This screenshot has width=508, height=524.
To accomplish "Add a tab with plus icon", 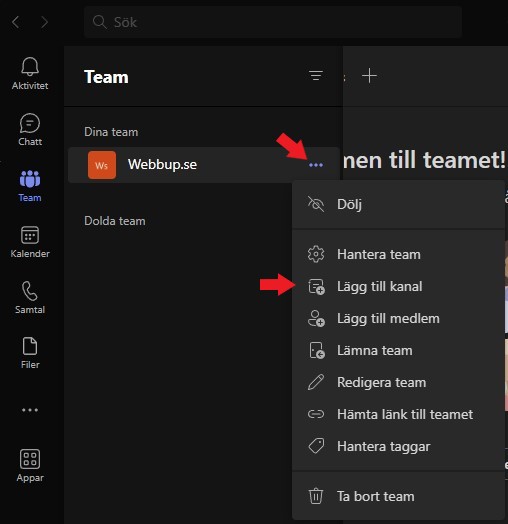I will point(369,76).
